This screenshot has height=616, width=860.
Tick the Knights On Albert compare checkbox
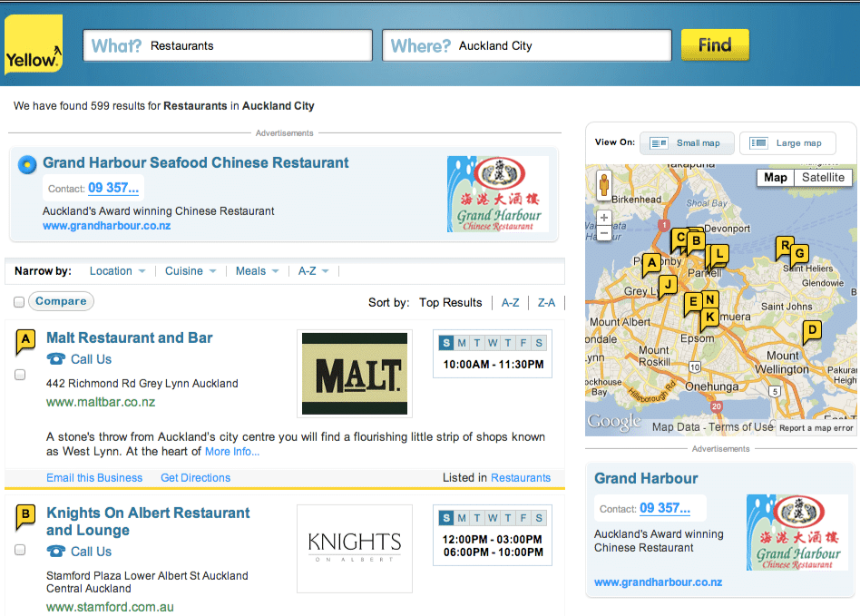click(20, 550)
